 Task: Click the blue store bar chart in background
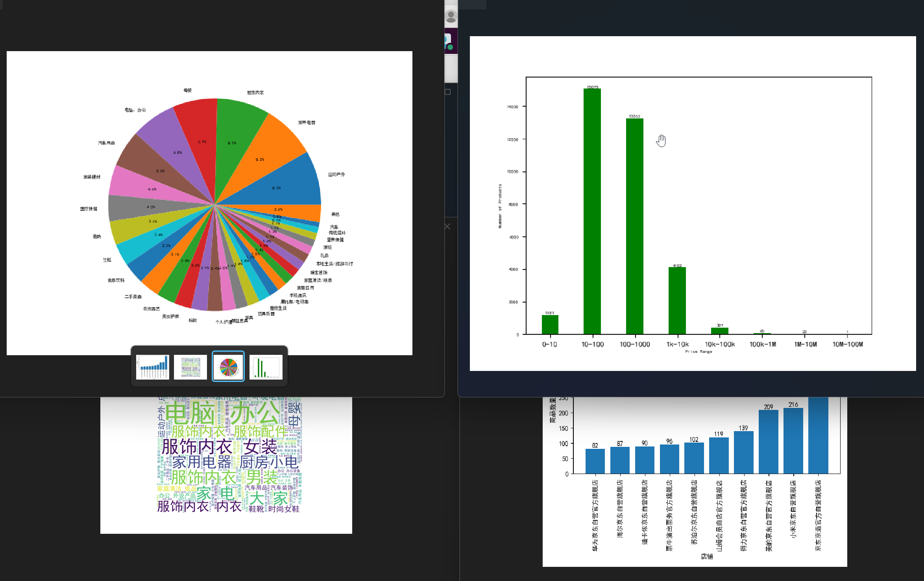pyautogui.click(x=695, y=482)
